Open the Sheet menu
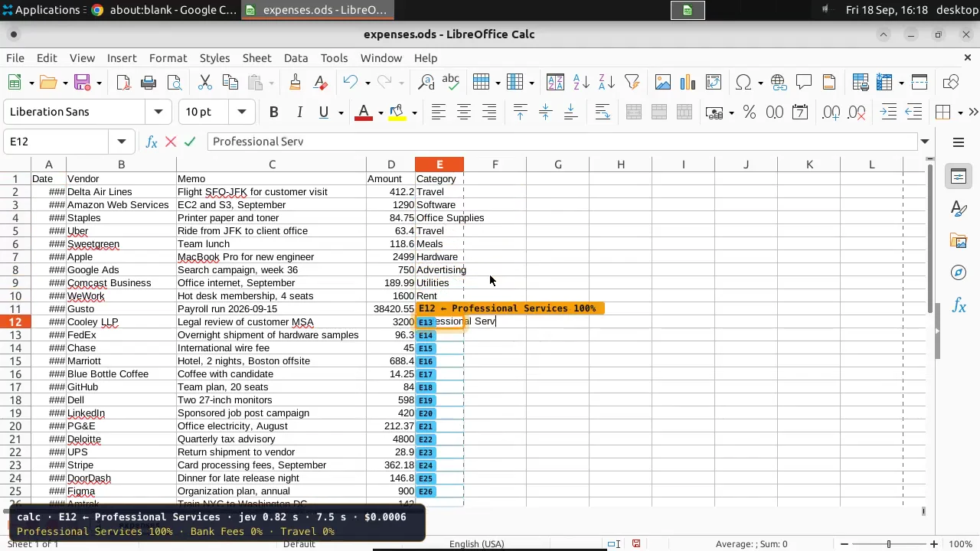 (x=256, y=58)
